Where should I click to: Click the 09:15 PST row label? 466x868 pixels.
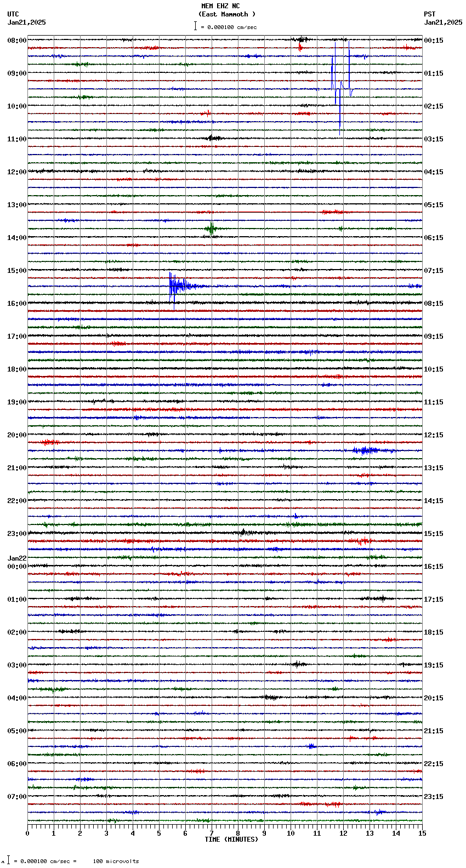434,336
